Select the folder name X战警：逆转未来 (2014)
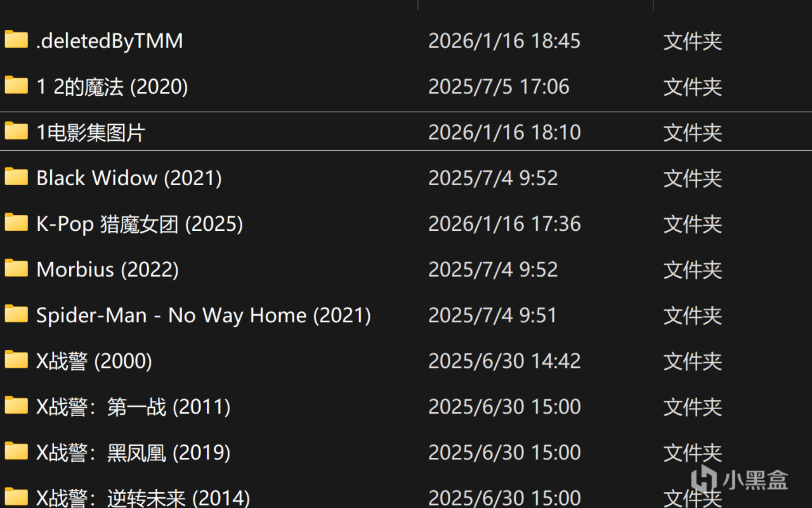812x508 pixels. point(143,497)
